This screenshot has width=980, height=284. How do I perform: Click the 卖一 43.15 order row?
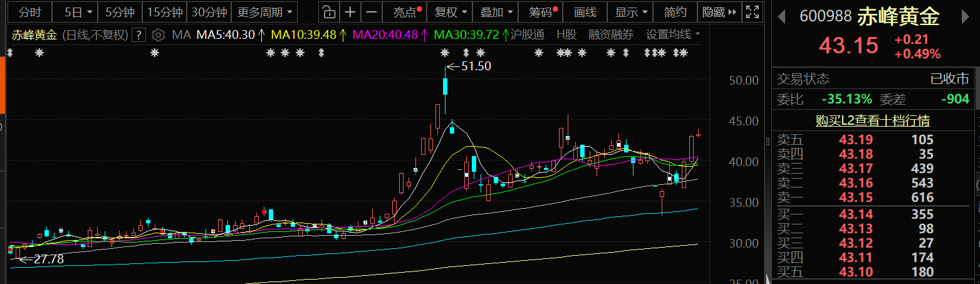(872, 198)
